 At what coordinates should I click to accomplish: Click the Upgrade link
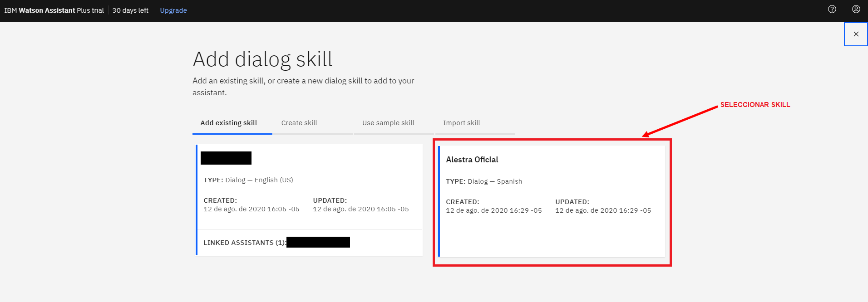click(173, 10)
